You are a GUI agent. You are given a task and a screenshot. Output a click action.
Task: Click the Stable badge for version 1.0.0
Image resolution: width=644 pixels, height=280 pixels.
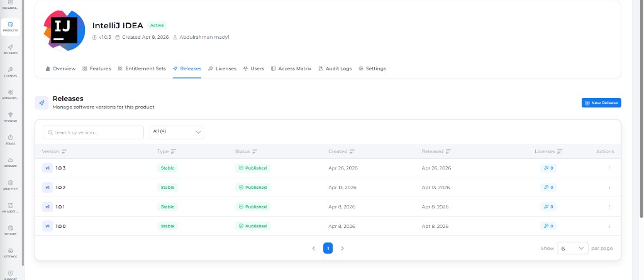pos(167,226)
